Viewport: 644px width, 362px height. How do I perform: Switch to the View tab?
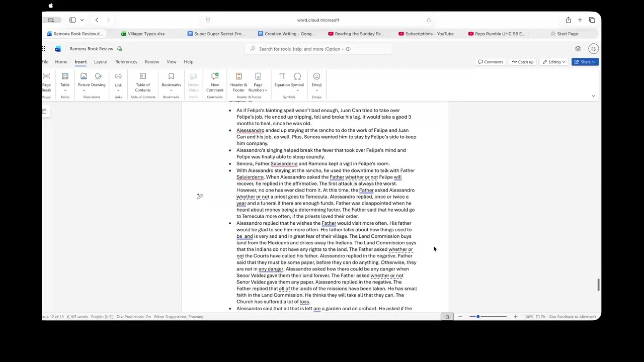coord(172,62)
